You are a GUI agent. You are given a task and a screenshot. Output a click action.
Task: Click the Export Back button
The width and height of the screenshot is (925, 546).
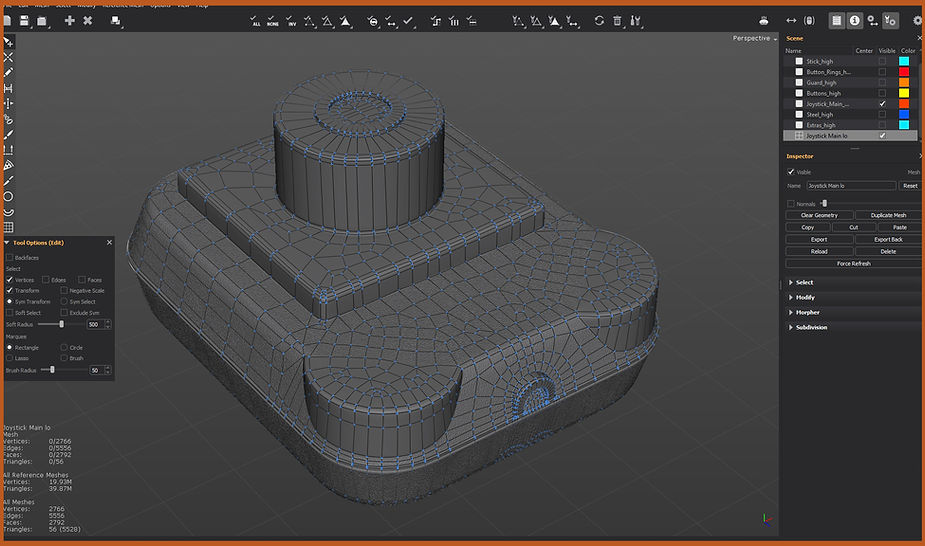click(888, 239)
